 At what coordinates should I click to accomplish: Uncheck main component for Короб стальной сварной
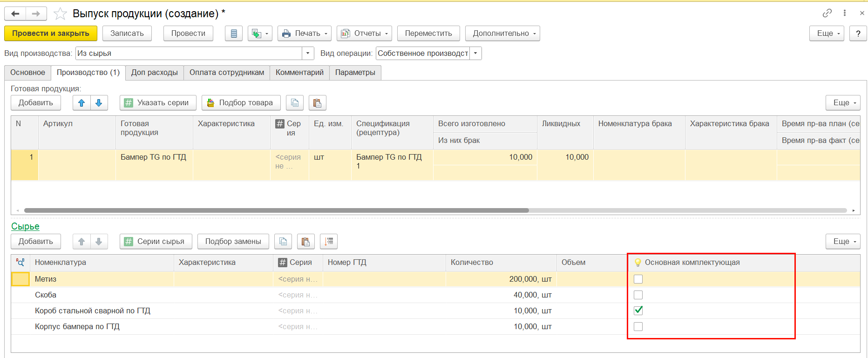click(638, 311)
